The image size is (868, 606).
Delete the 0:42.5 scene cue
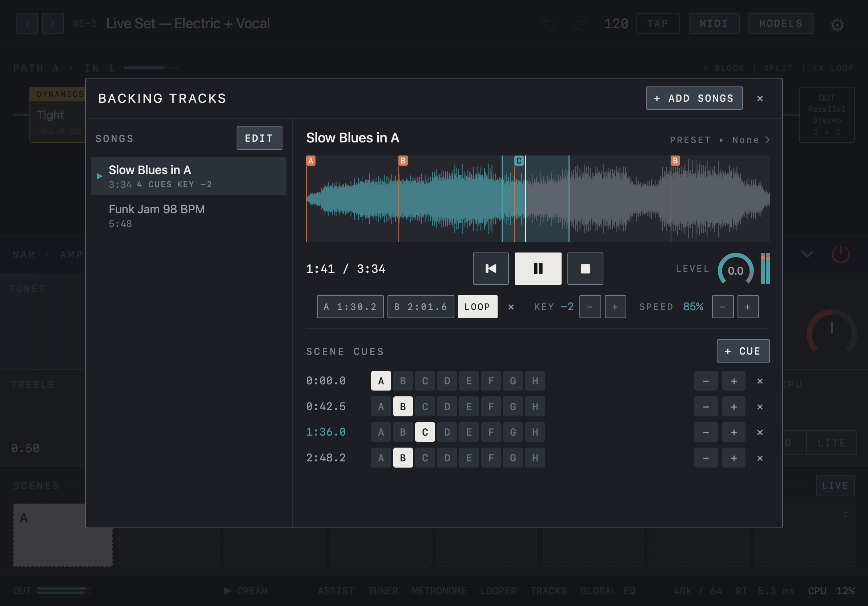coord(760,407)
